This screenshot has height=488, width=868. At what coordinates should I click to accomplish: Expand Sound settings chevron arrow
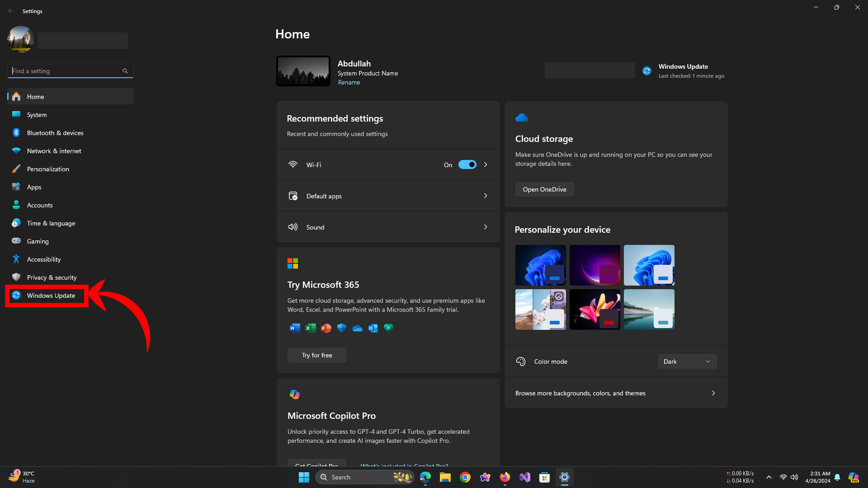[x=486, y=227]
